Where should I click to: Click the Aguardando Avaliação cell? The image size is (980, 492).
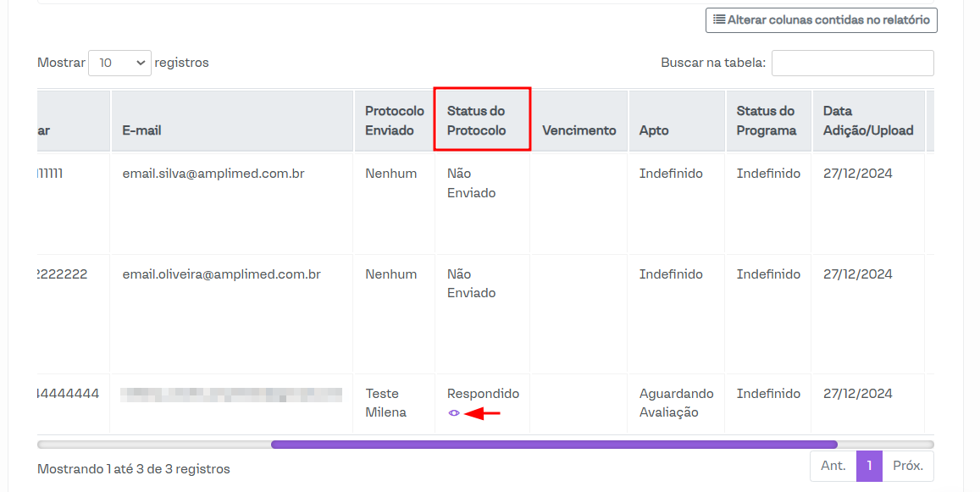[x=676, y=403]
